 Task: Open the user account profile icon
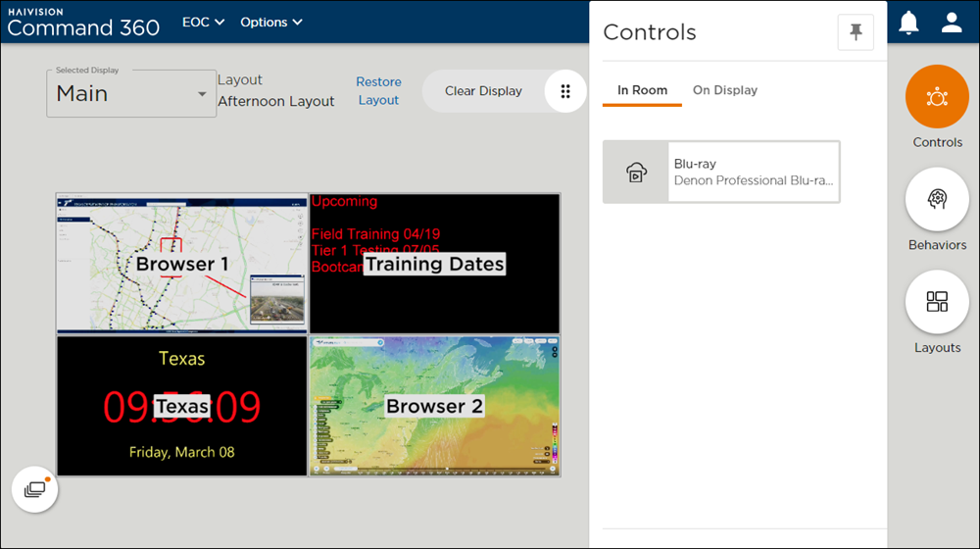coord(952,23)
